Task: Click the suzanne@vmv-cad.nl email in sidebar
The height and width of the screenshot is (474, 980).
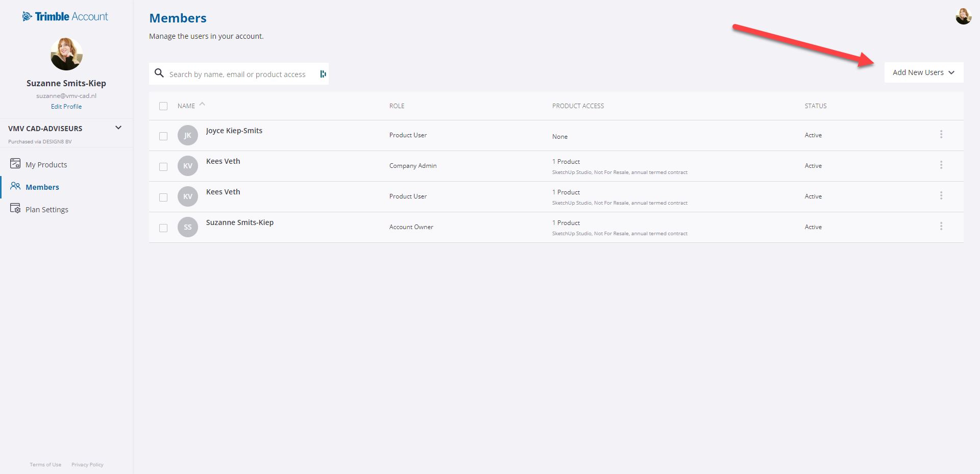Action: point(66,96)
